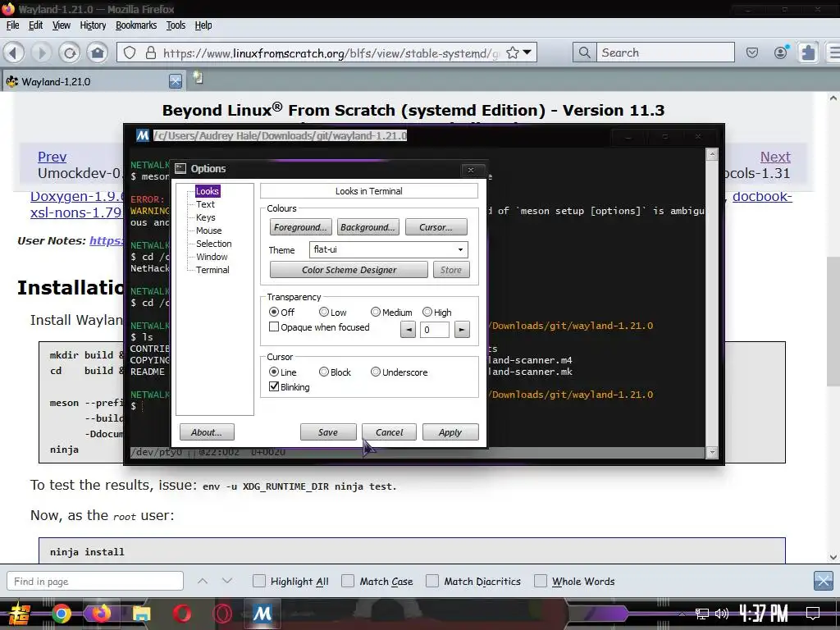
Task: Open the Firefox hamburger menu
Action: pos(834,52)
